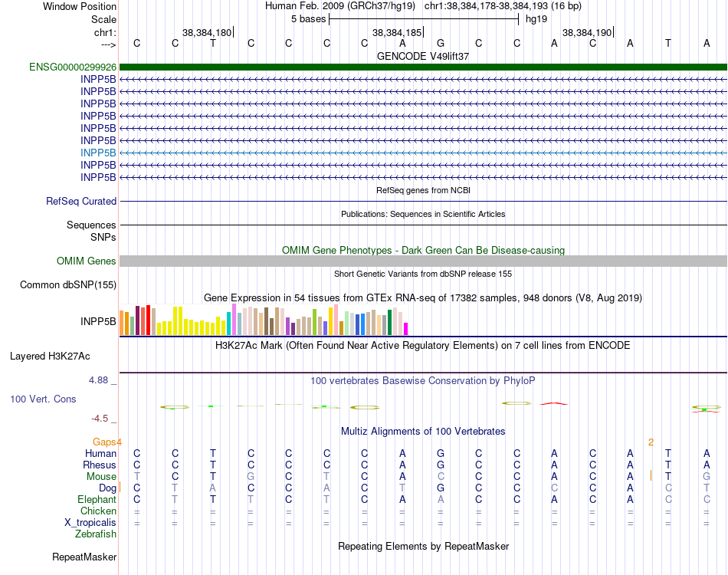
Task: Open Publications: Sequences in Scientific Articles title
Action: (x=423, y=214)
